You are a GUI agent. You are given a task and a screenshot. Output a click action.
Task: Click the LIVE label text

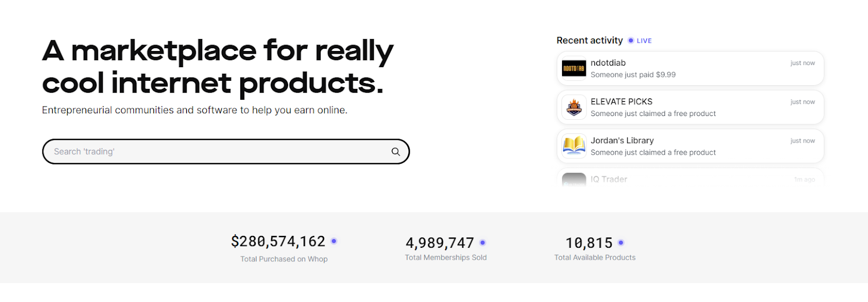(x=644, y=41)
